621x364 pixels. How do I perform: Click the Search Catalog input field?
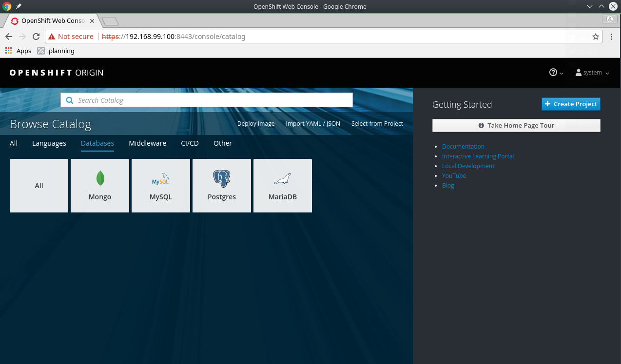pos(207,100)
